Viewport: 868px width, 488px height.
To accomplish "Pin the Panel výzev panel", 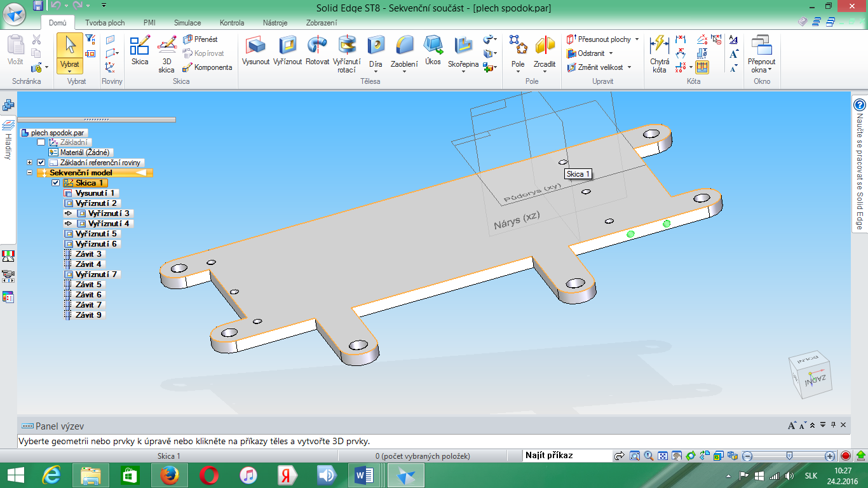I will point(833,425).
